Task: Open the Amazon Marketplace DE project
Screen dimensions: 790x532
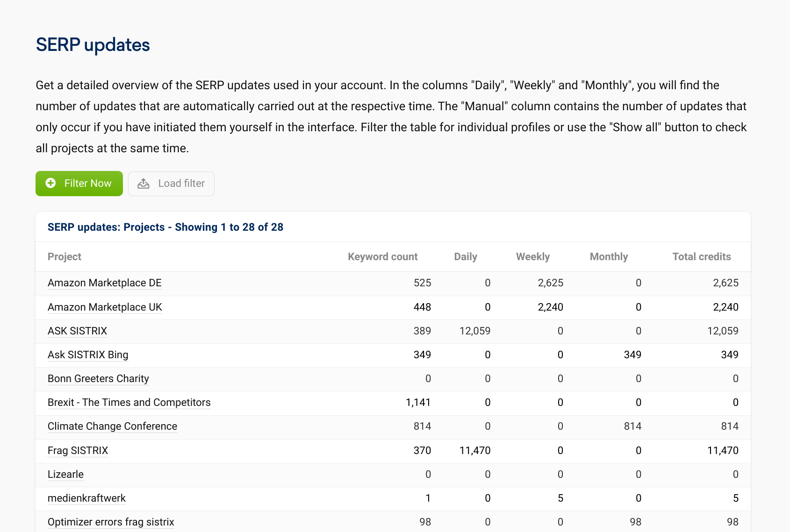Action: click(x=105, y=283)
